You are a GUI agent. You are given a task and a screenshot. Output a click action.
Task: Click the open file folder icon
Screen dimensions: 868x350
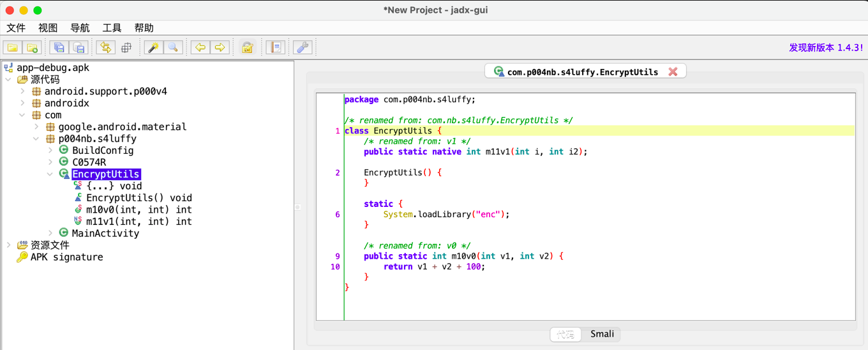point(12,47)
